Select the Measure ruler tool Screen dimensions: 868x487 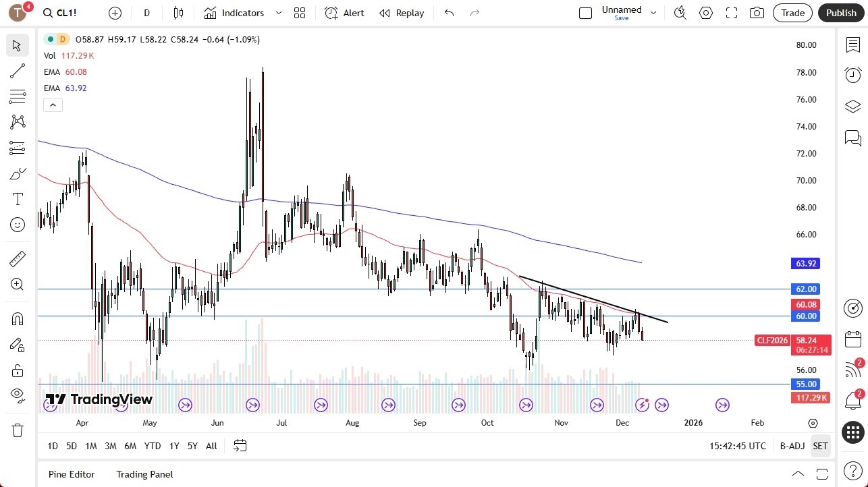pos(18,258)
